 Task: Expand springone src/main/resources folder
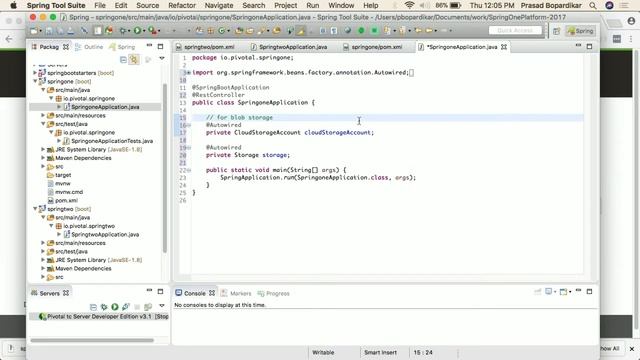click(43, 116)
